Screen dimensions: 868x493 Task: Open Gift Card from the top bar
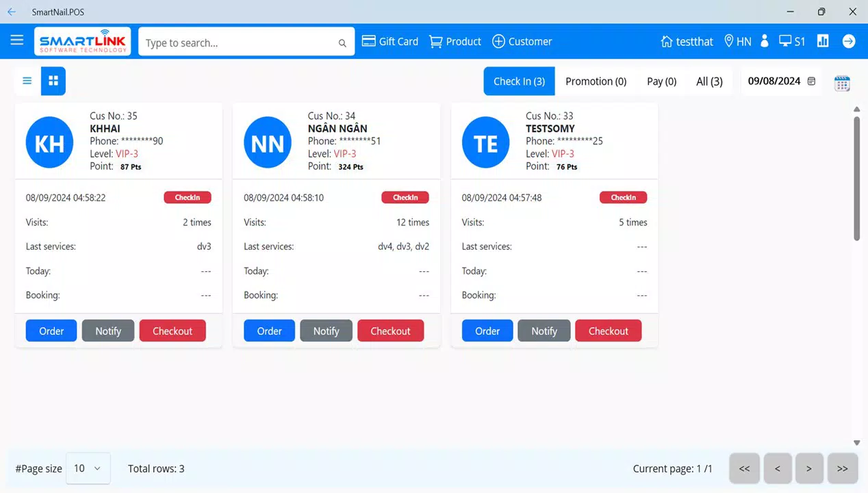pos(390,42)
